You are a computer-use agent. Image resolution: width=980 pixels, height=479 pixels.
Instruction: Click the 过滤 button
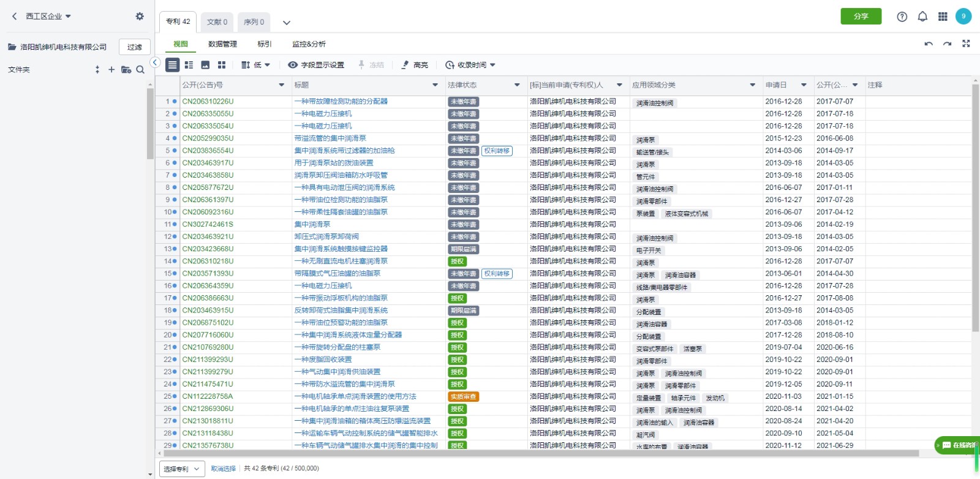135,47
